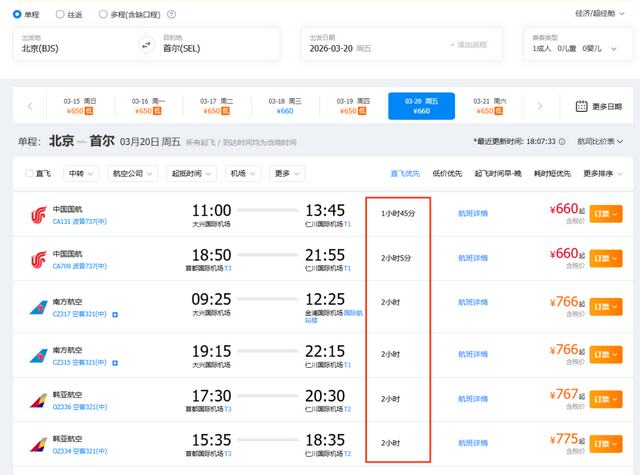
Task: Open the more (更多) filters dropdown
Action: [287, 173]
